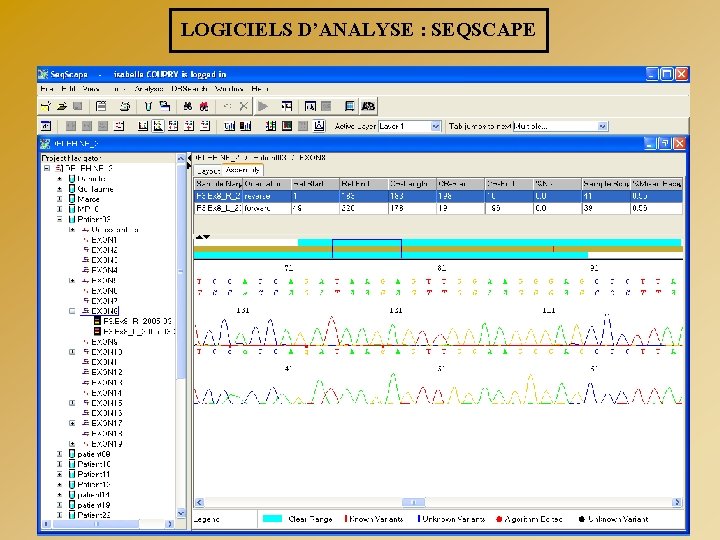This screenshot has width=720, height=540.
Task: Click the icon left of Active Layer label
Action: (x=319, y=126)
